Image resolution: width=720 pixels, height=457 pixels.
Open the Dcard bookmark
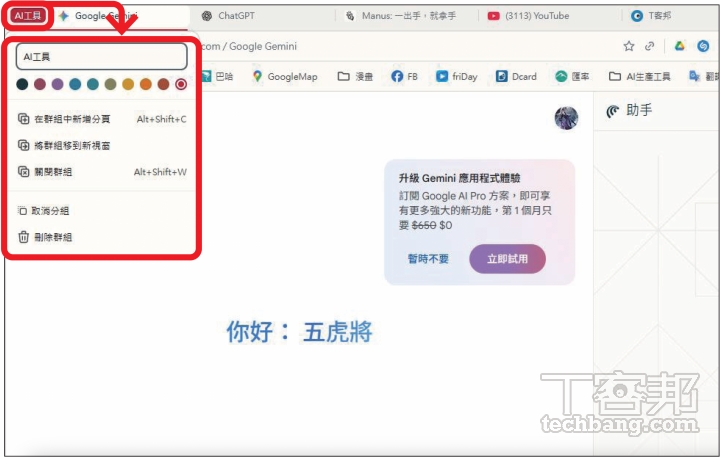coord(516,76)
